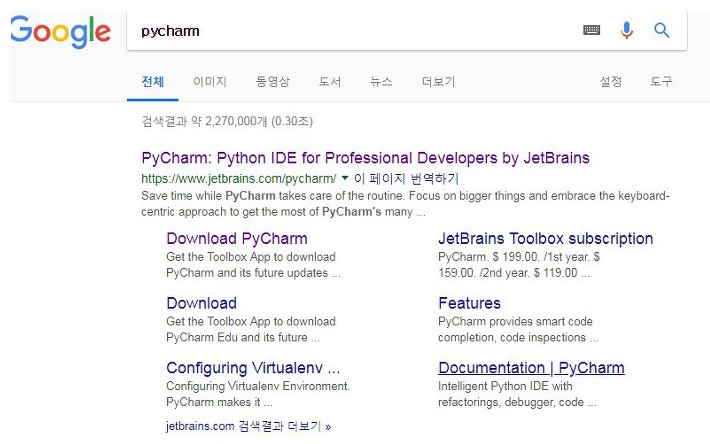Open the 도서 tab
Image resolution: width=710 pixels, height=444 pixels.
pyautogui.click(x=330, y=81)
